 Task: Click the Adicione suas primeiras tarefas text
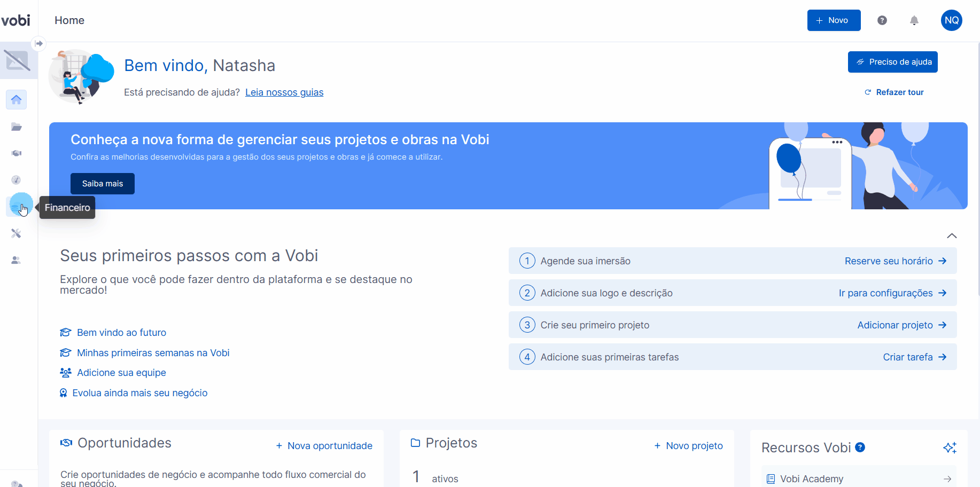610,357
